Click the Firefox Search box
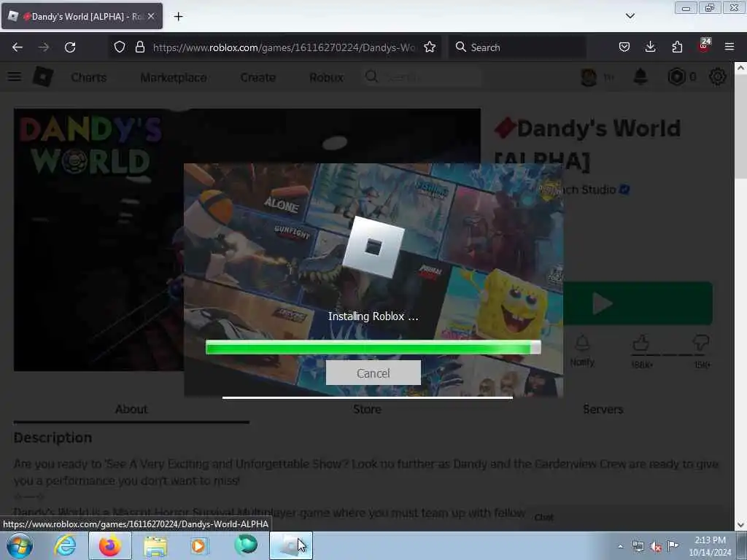 coord(517,47)
